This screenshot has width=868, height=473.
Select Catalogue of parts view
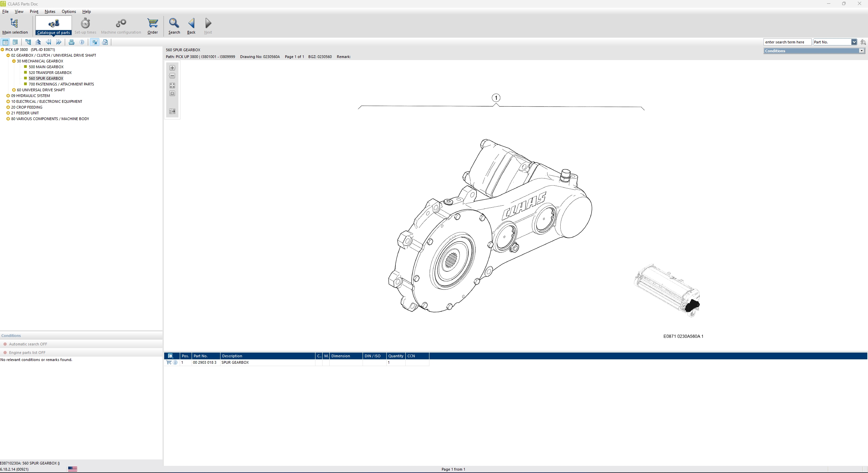54,26
